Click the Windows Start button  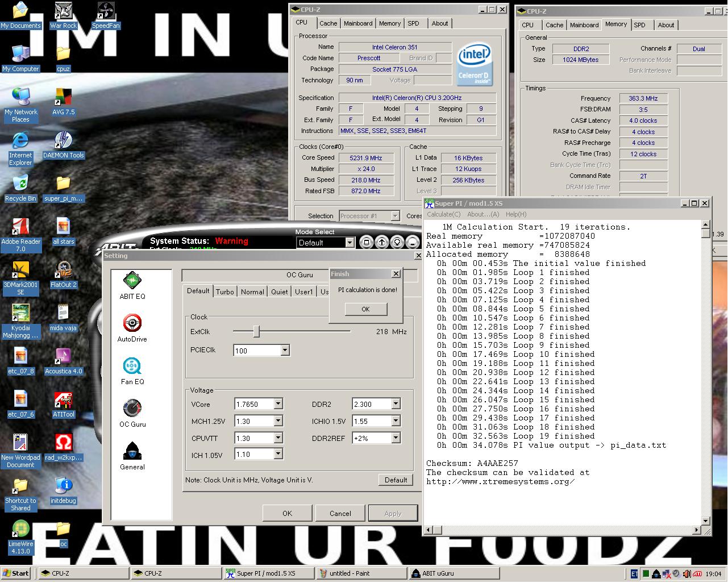[x=16, y=573]
